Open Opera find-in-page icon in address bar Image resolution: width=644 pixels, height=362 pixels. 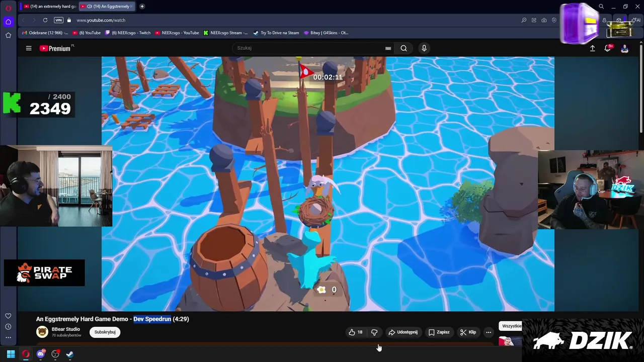point(524,20)
